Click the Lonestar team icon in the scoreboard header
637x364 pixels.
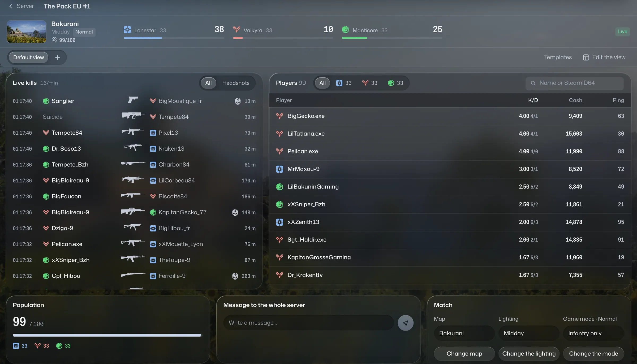(127, 30)
